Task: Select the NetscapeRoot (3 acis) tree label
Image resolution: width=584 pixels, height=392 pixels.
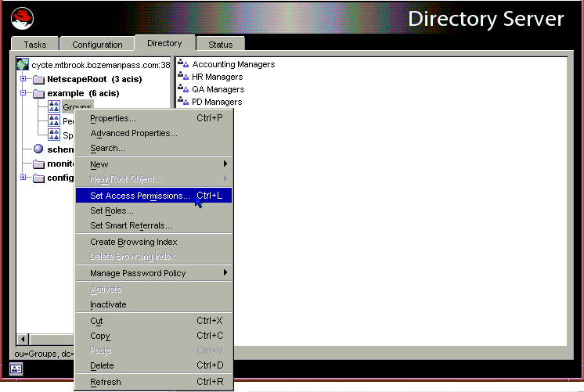Action: tap(95, 79)
